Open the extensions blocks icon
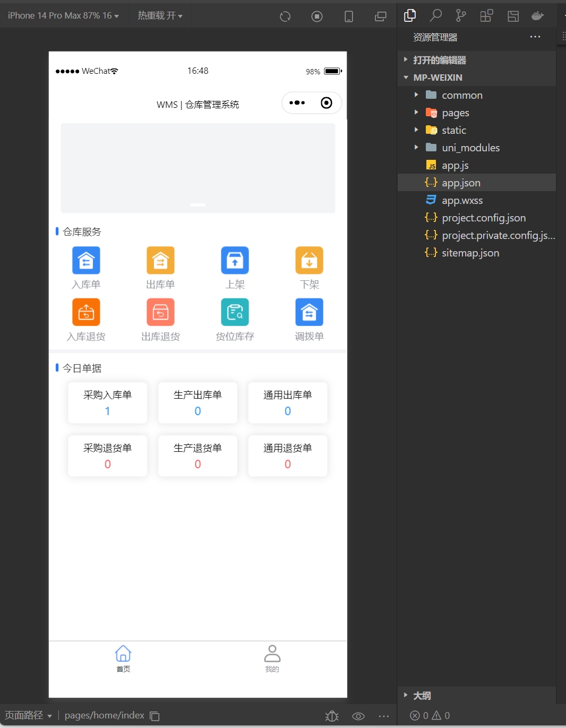 [486, 15]
